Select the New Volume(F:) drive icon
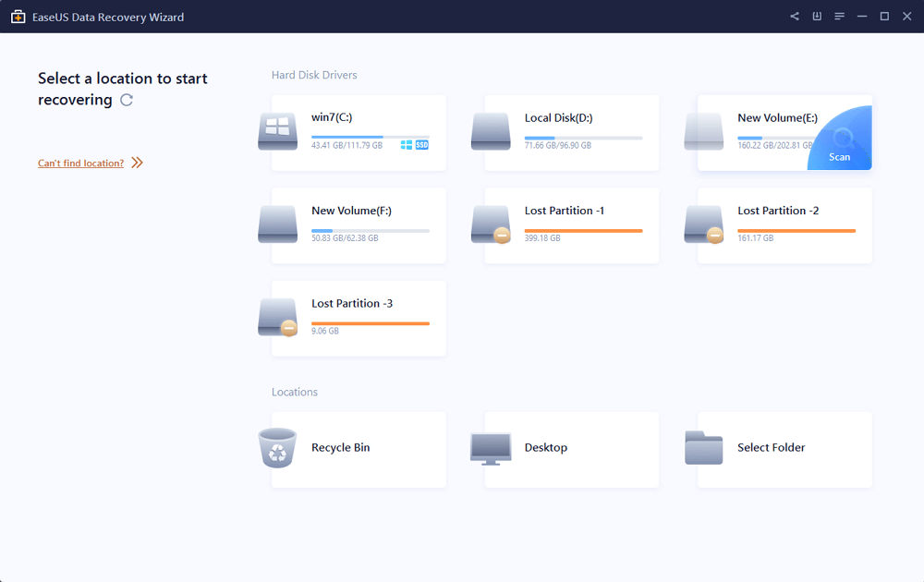924x582 pixels. tap(277, 224)
